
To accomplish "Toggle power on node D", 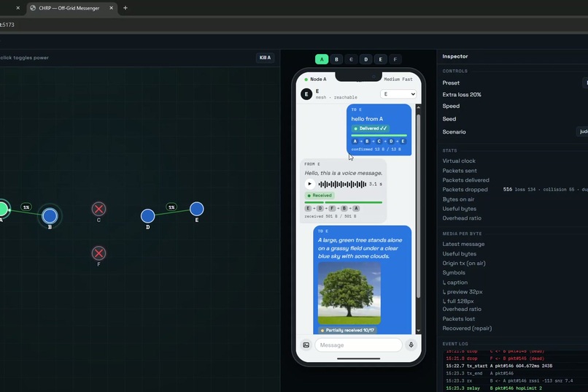I will [148, 215].
